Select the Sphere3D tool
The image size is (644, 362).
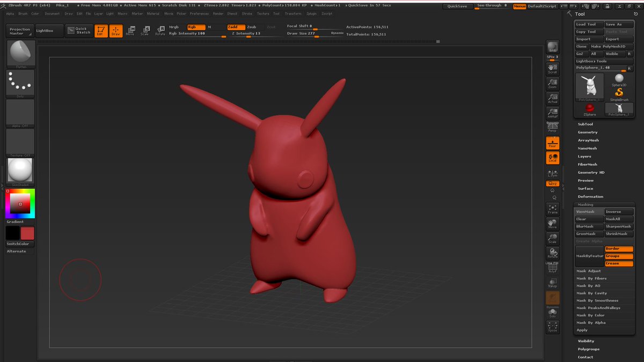coord(619,80)
